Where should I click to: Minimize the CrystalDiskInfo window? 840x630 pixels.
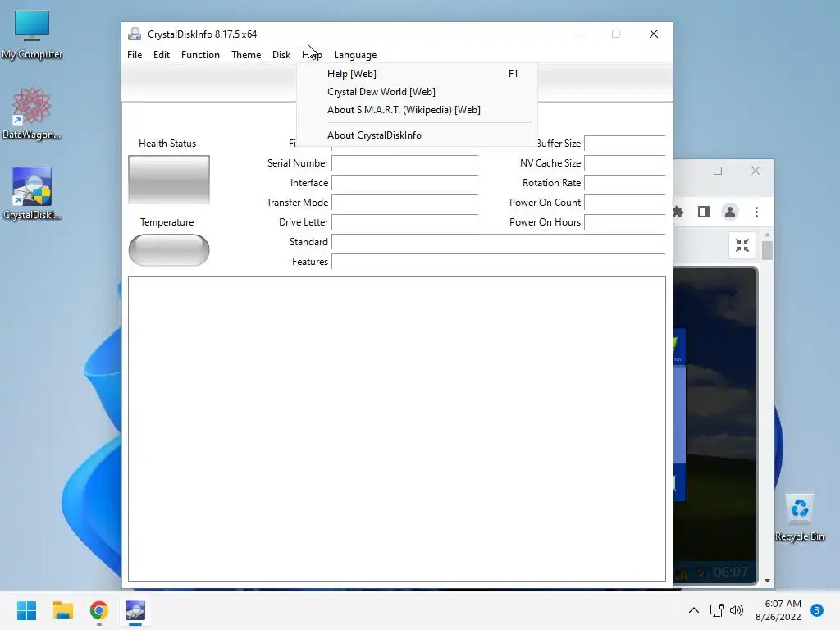click(579, 34)
